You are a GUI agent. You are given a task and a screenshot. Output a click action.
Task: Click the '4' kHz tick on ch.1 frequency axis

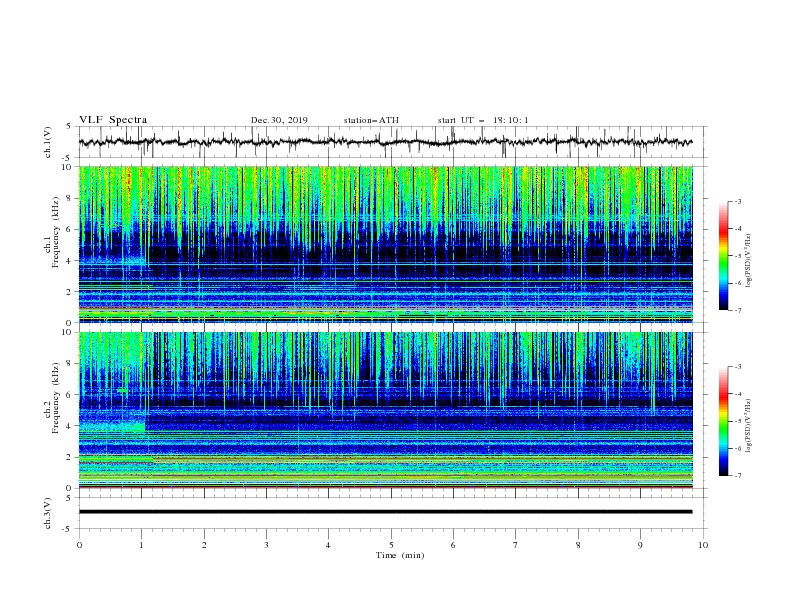69,261
